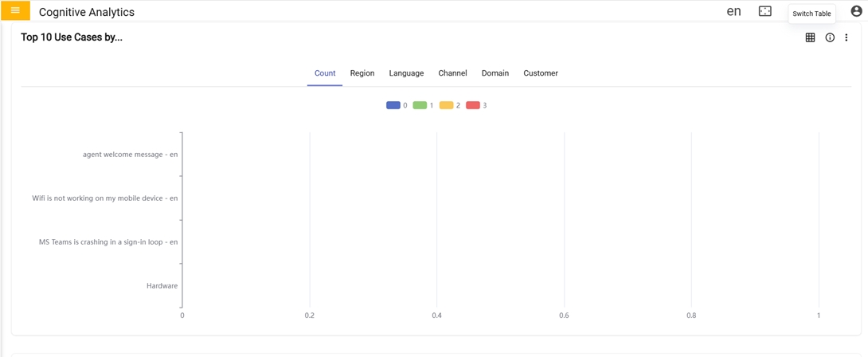Switch the chart to table view
868x357 pixels.
[810, 37]
